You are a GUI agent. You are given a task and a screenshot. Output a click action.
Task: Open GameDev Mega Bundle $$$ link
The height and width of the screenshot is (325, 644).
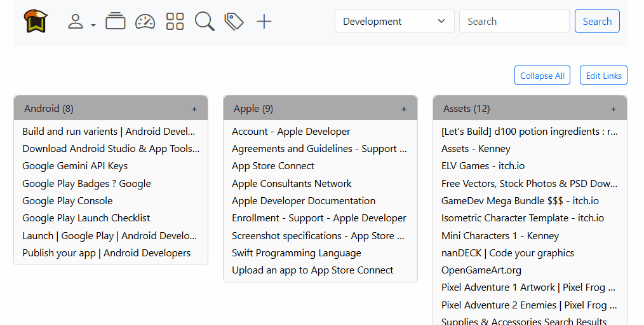520,201
